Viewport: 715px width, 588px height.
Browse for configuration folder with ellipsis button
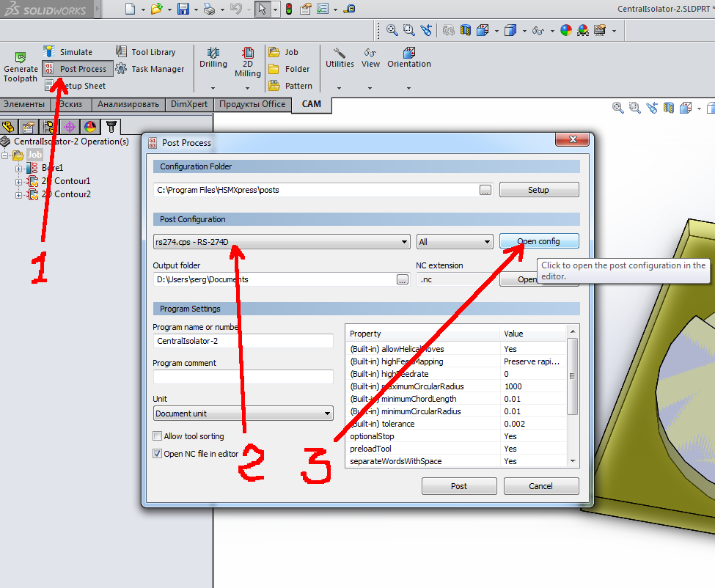click(485, 190)
